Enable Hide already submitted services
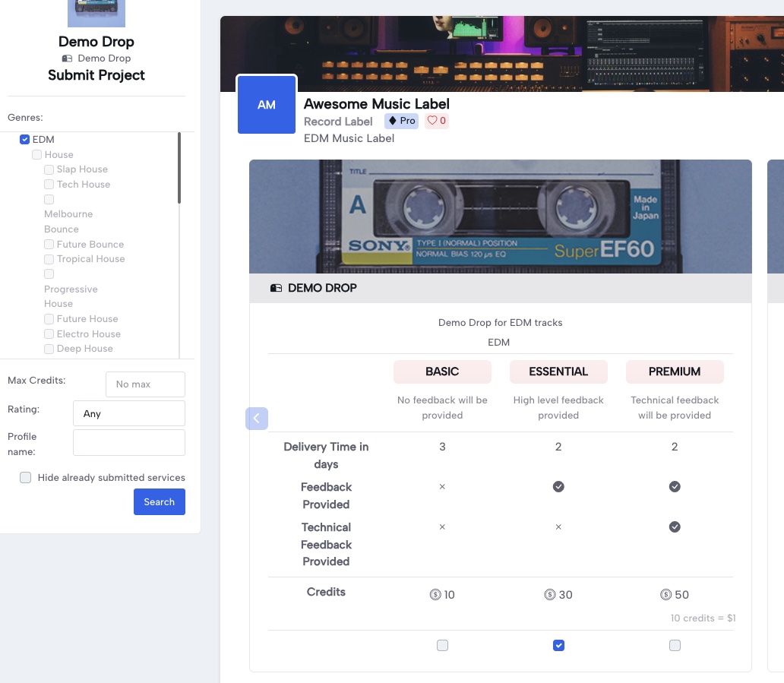784x683 pixels. click(25, 477)
